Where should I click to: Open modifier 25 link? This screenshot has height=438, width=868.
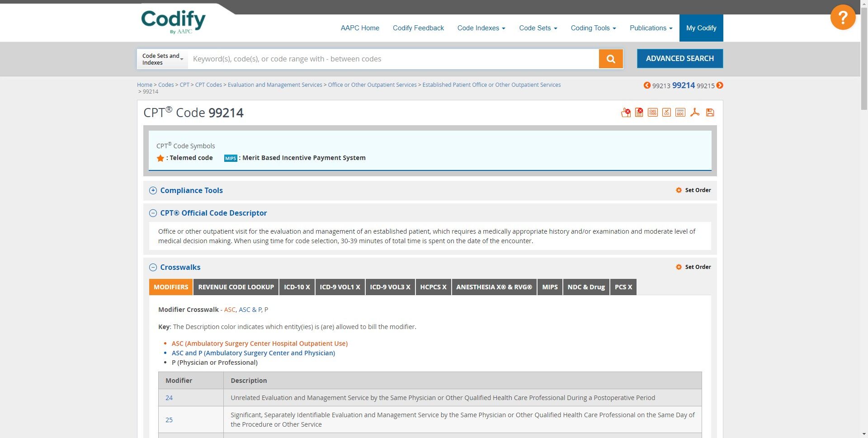169,420
